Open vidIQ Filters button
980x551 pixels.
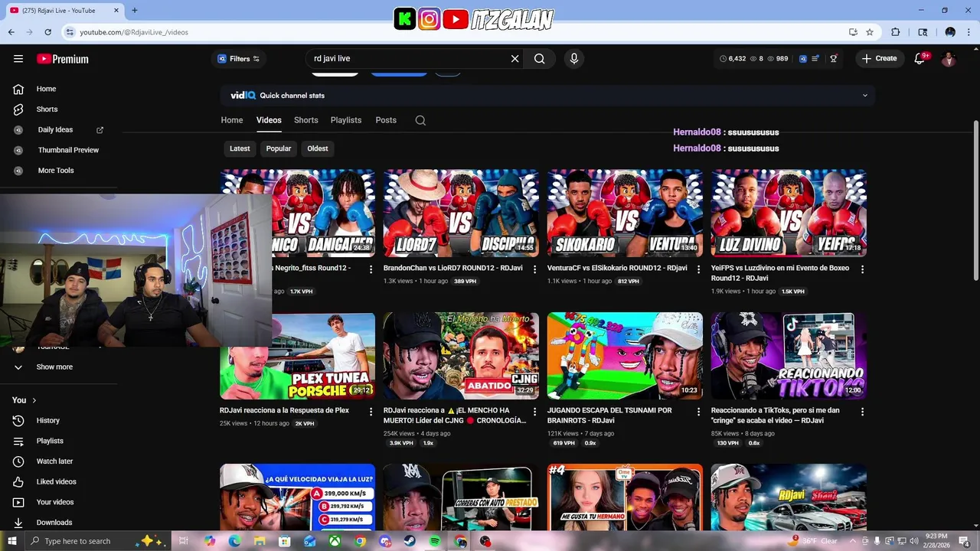238,59
